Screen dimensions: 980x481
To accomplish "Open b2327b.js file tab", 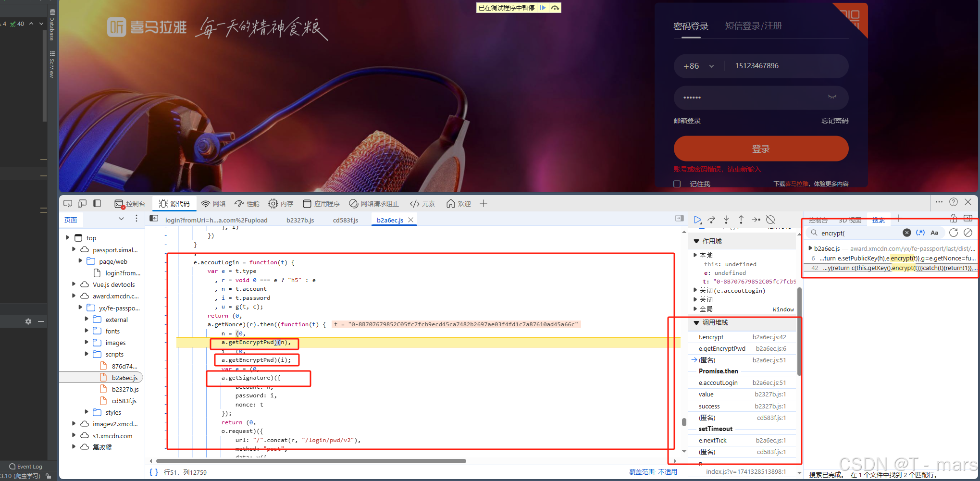I will pyautogui.click(x=300, y=220).
